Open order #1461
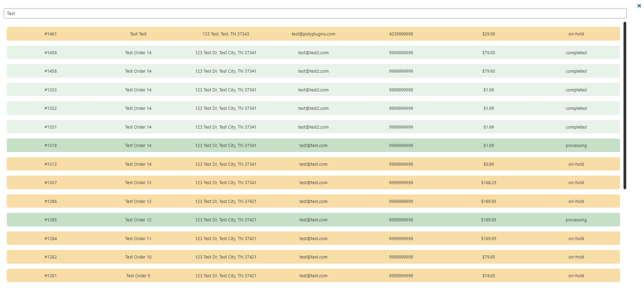Screen dimensions: 644x296 [x=313, y=34]
